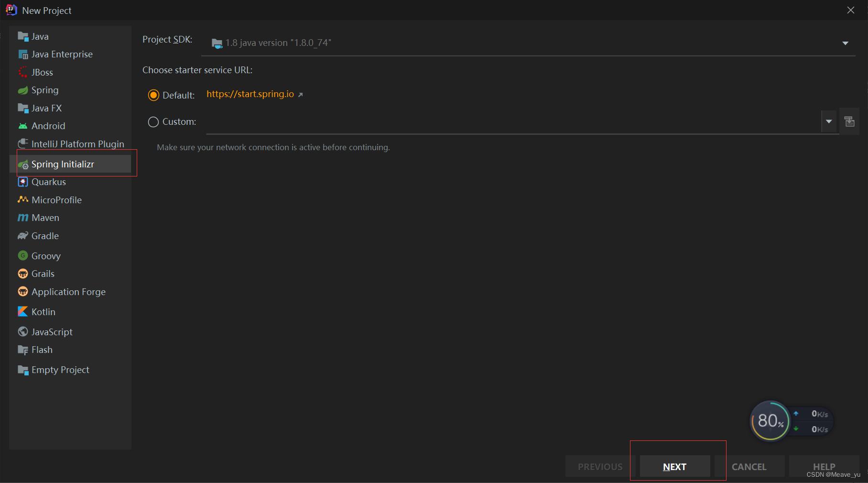This screenshot has width=868, height=483.
Task: Expand the Project SDK dropdown arrow
Action: [845, 43]
